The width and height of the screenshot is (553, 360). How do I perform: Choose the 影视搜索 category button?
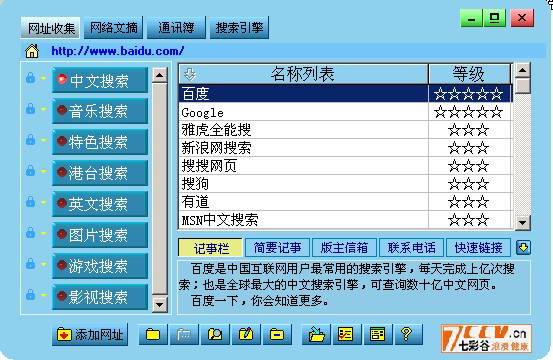pyautogui.click(x=100, y=297)
